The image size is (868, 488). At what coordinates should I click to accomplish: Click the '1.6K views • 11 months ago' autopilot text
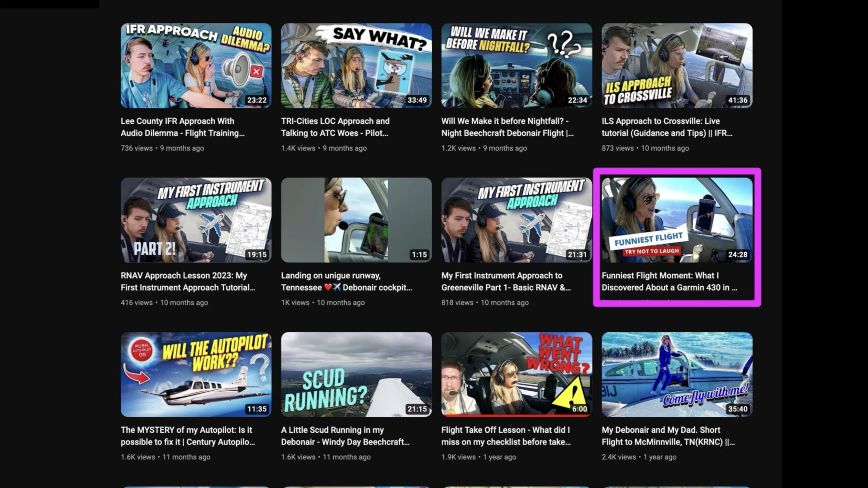point(166,457)
